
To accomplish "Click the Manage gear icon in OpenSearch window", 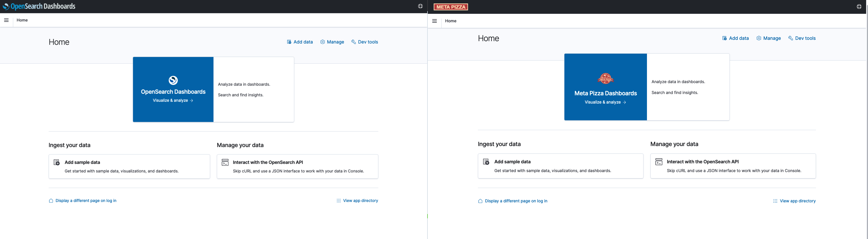I will pos(322,42).
